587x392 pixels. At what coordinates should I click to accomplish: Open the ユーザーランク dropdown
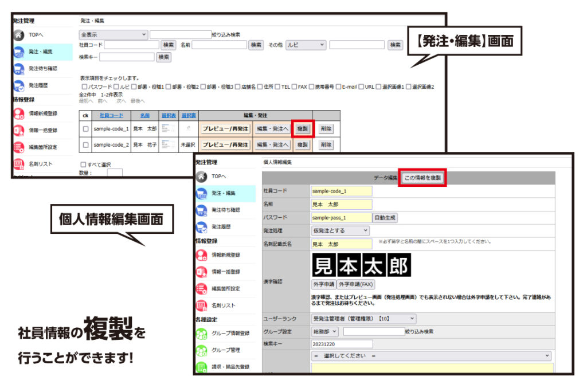363,319
